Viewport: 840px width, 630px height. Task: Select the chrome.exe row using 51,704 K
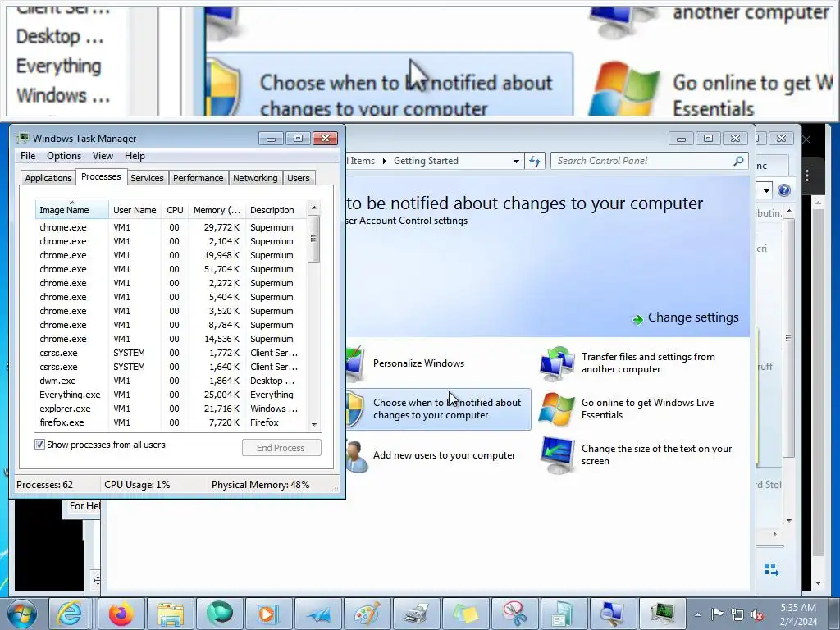coord(171,269)
